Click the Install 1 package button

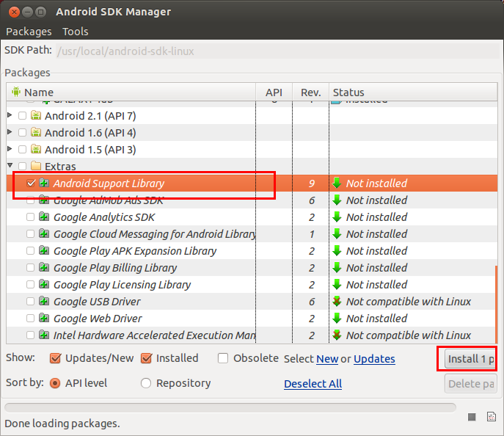(x=470, y=358)
